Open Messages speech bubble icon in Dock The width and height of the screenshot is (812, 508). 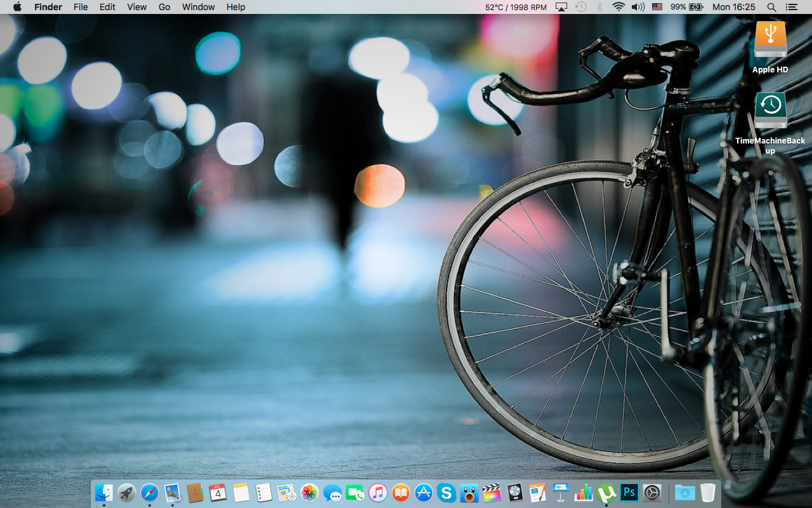point(332,492)
